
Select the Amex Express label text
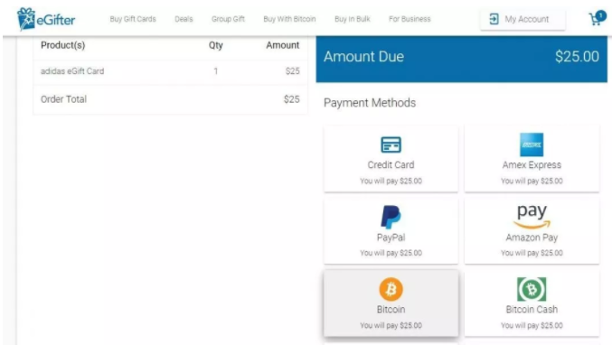pos(532,164)
